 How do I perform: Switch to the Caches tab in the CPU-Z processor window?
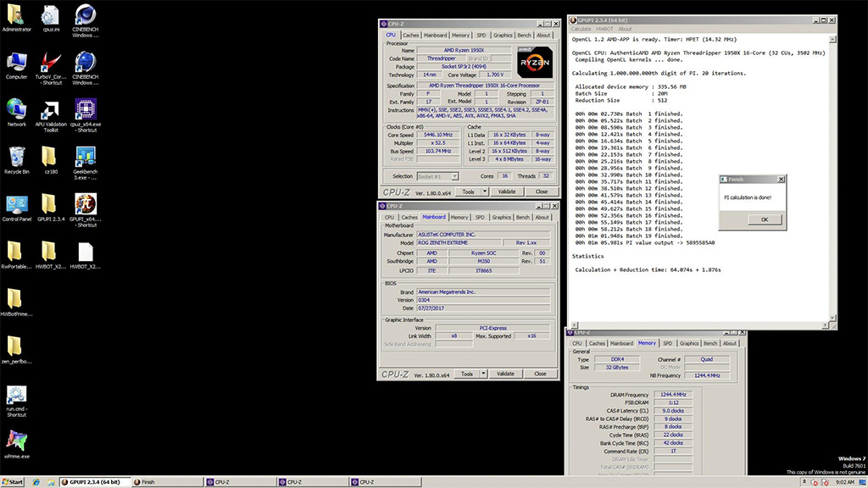411,36
